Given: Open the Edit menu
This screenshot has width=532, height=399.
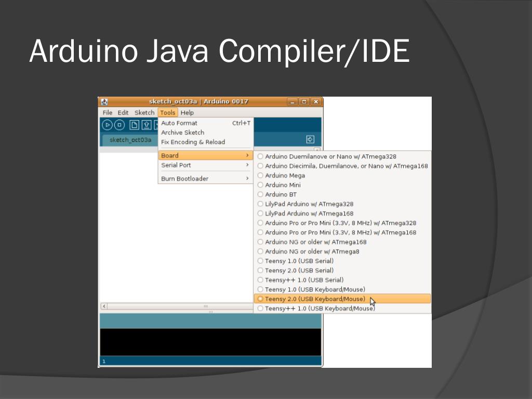Looking at the screenshot, I should 123,113.
